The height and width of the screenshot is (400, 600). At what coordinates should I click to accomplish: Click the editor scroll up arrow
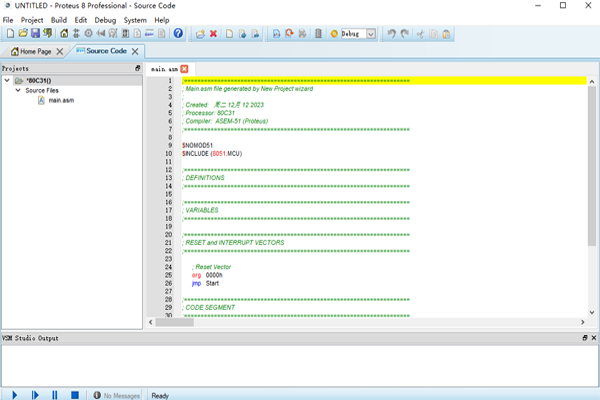coord(592,82)
